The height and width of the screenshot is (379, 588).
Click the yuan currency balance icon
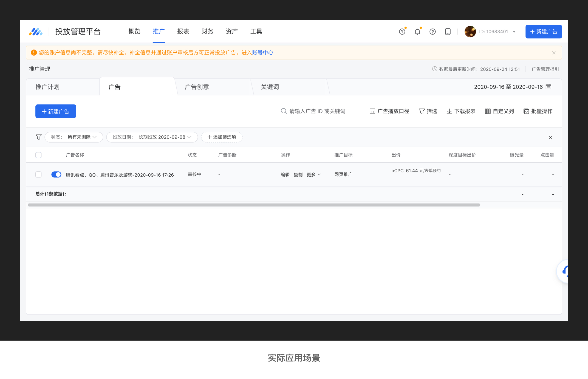[x=402, y=32]
